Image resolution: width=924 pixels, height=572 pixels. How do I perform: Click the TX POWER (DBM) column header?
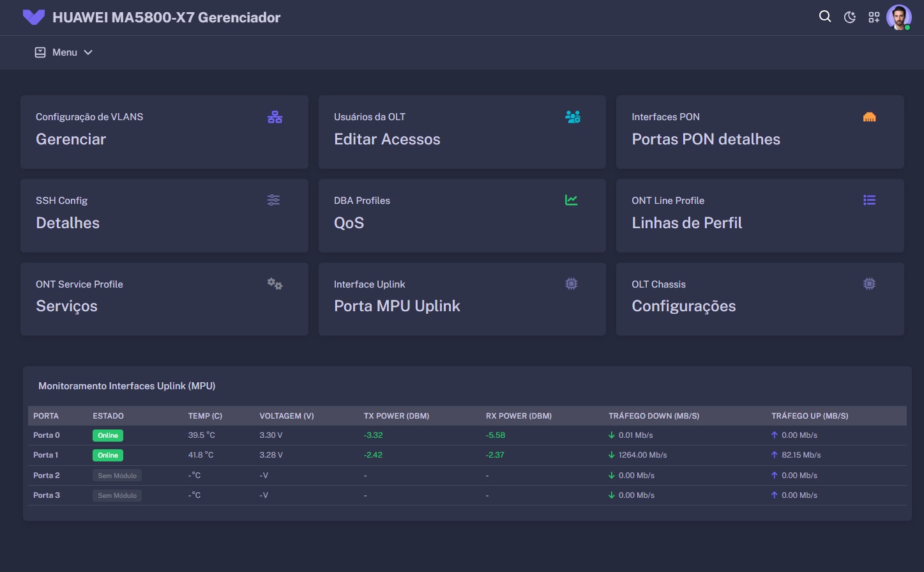tap(396, 416)
